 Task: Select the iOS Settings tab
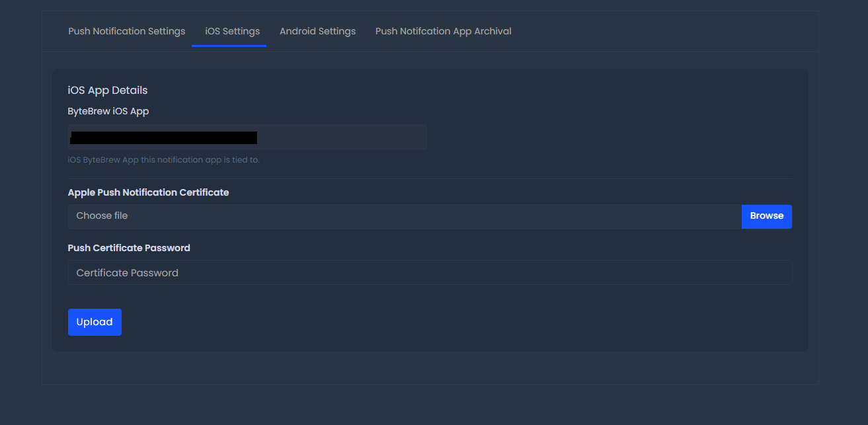pos(229,31)
